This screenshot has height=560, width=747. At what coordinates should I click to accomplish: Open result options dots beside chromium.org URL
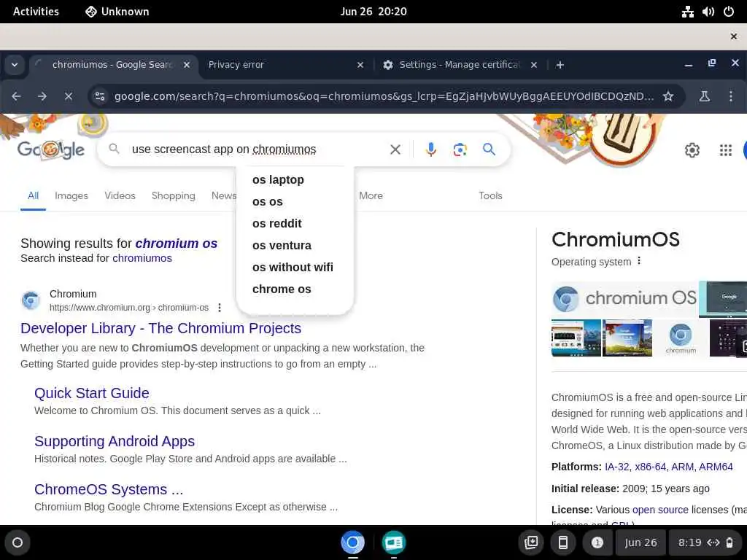click(220, 308)
